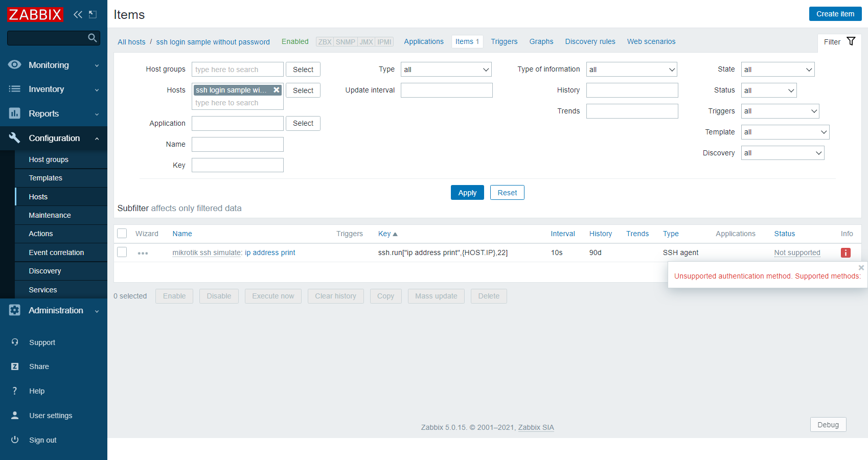Click the User settings person icon

pyautogui.click(x=15, y=415)
